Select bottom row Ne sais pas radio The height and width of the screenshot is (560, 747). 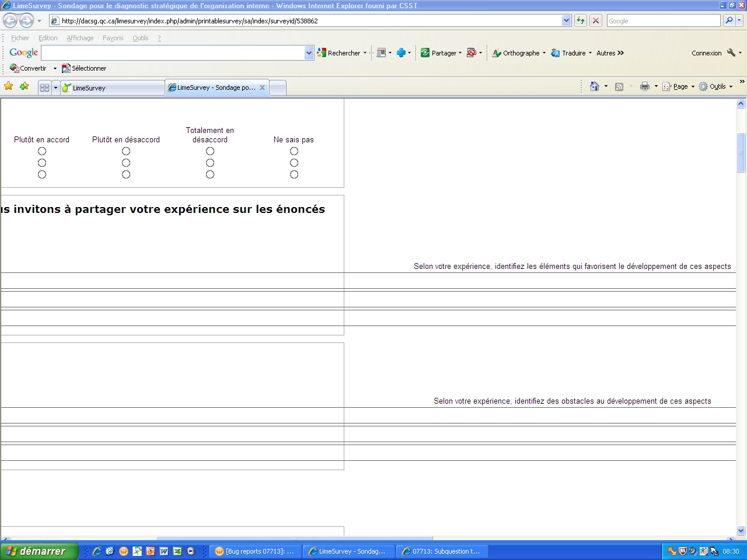pyautogui.click(x=294, y=174)
